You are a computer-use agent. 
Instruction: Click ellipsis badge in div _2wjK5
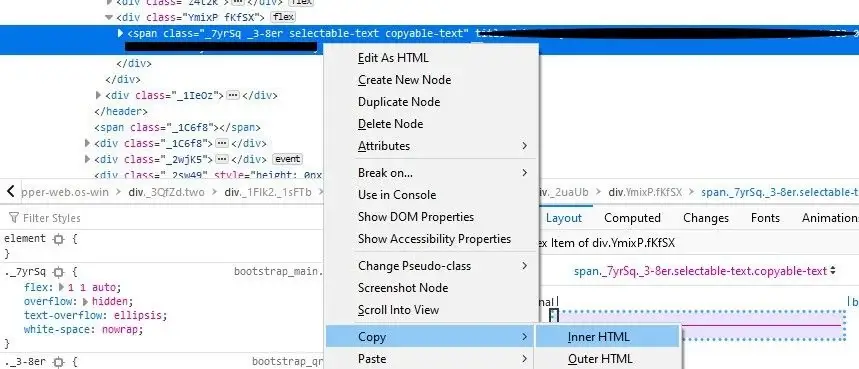pyautogui.click(x=221, y=159)
